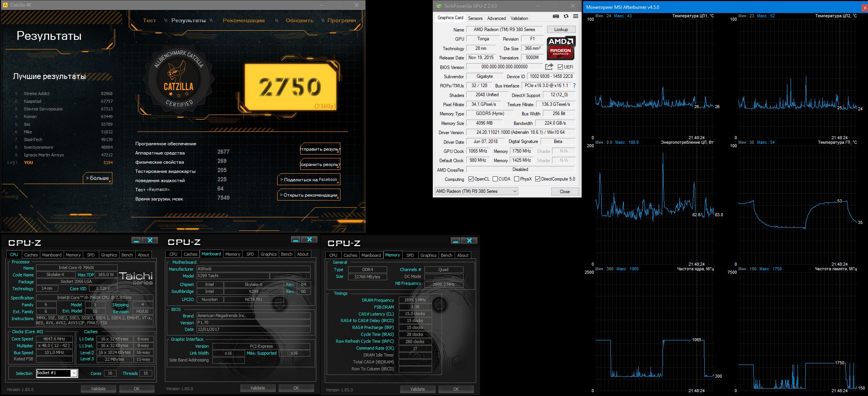
Task: Select the Kaapstad leaderboard row
Action: (63, 101)
